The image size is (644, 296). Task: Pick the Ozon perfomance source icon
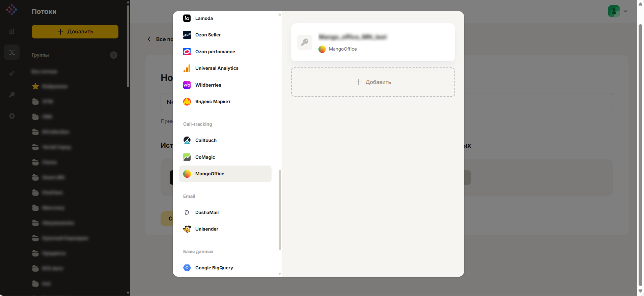click(x=187, y=52)
